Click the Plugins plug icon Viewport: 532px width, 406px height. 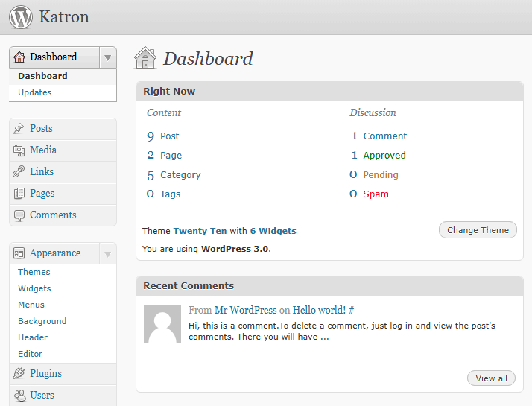click(x=19, y=374)
